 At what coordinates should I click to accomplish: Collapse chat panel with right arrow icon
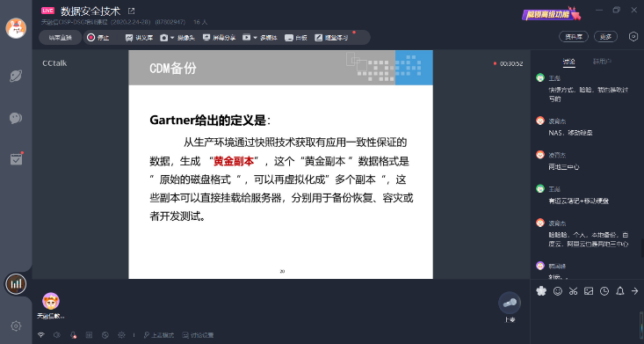[x=635, y=291]
